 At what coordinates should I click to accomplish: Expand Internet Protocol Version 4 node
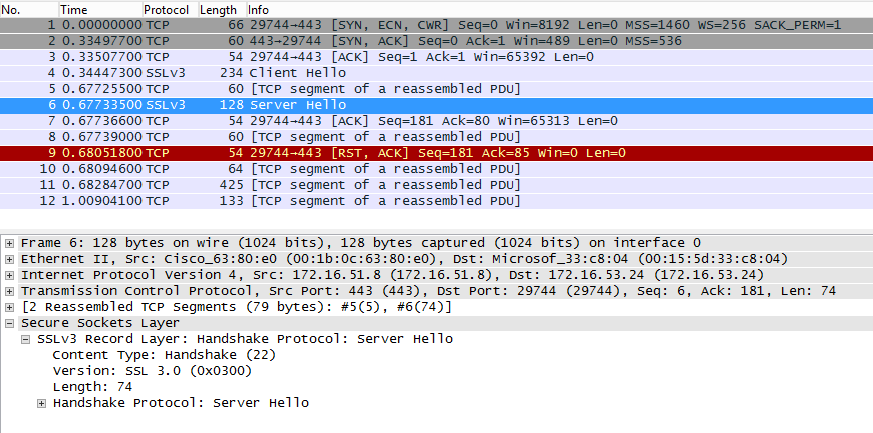tap(10, 275)
